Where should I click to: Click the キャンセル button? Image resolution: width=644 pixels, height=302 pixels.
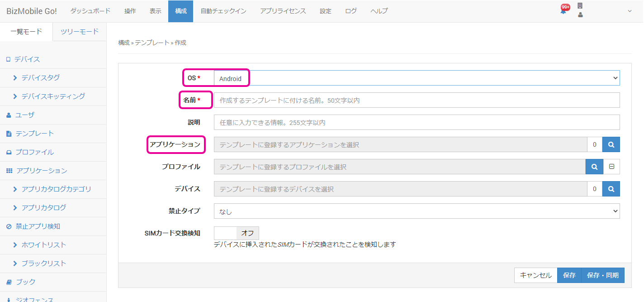[535, 275]
